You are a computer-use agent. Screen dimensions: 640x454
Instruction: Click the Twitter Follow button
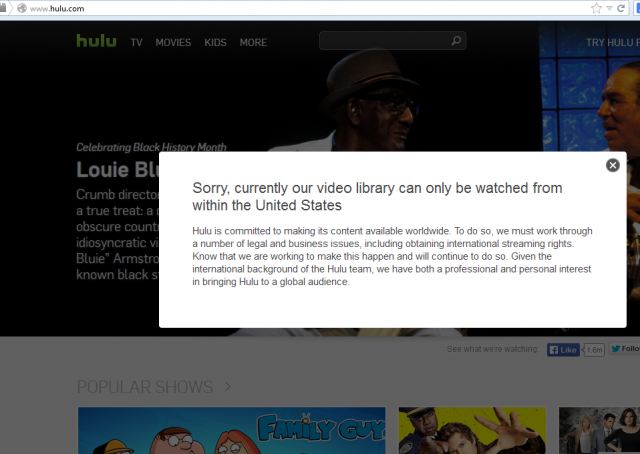click(x=624, y=349)
